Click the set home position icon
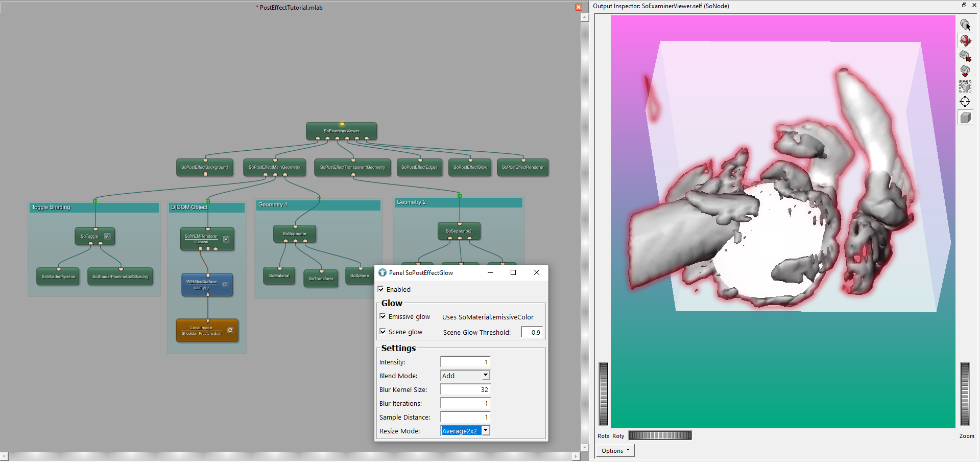980x462 pixels. (x=965, y=71)
